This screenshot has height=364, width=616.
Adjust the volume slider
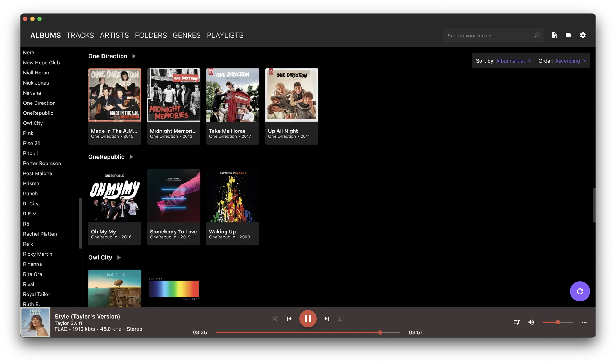pyautogui.click(x=557, y=322)
